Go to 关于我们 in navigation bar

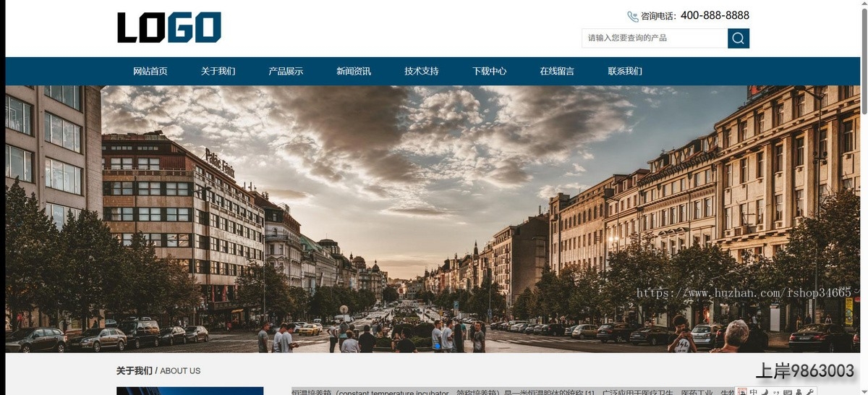218,71
